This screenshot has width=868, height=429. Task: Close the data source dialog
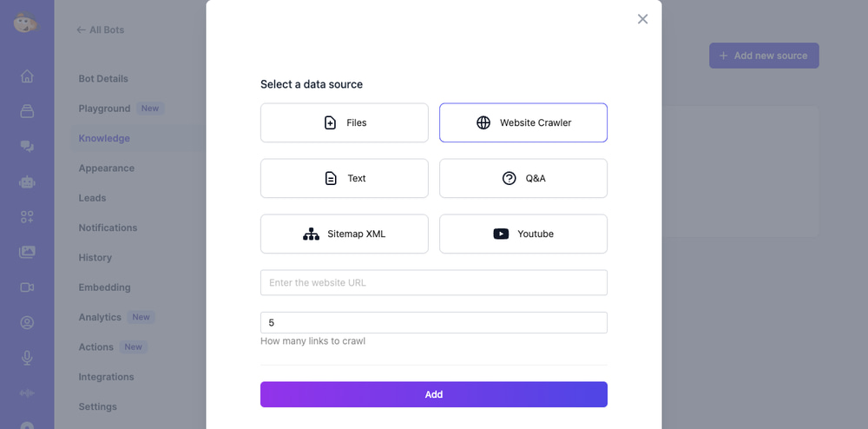pyautogui.click(x=642, y=19)
